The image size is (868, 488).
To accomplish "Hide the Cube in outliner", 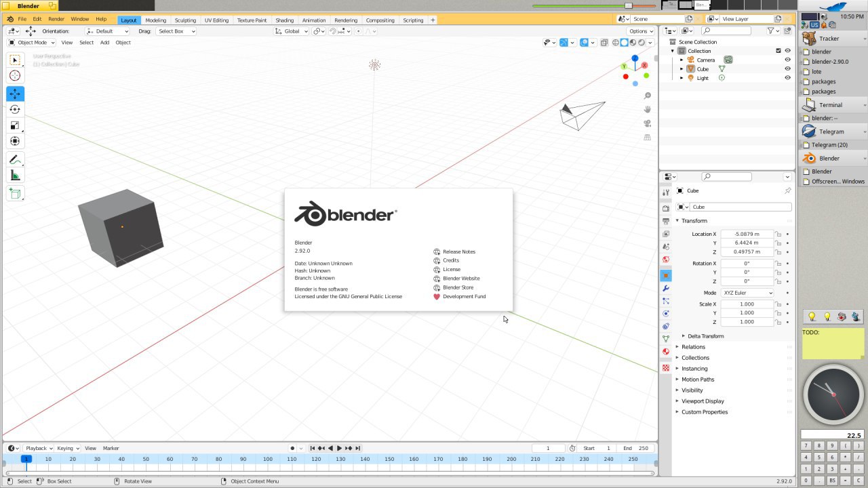I will click(x=787, y=68).
